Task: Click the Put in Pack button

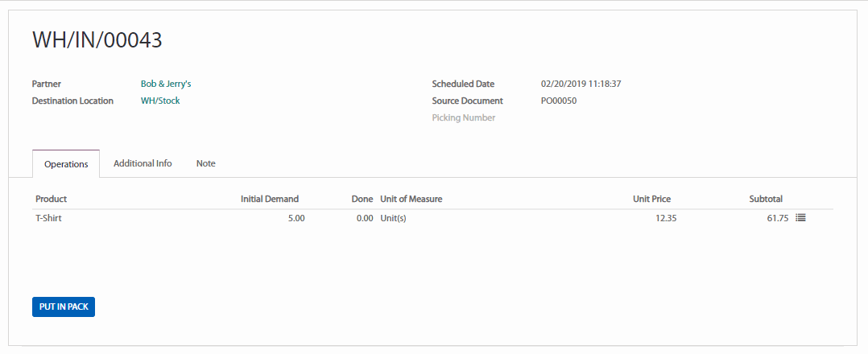Action: [64, 307]
